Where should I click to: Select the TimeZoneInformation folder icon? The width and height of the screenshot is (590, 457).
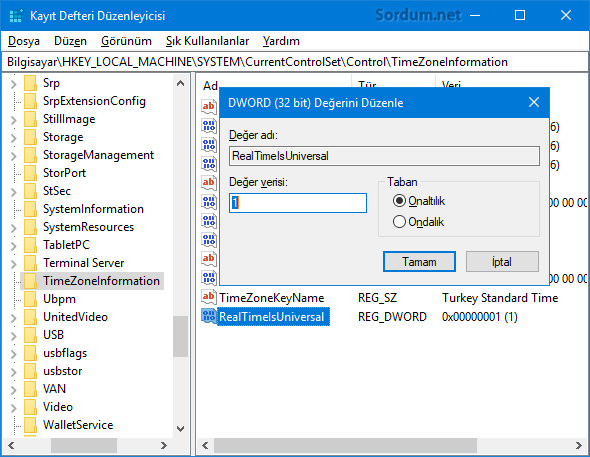point(30,281)
